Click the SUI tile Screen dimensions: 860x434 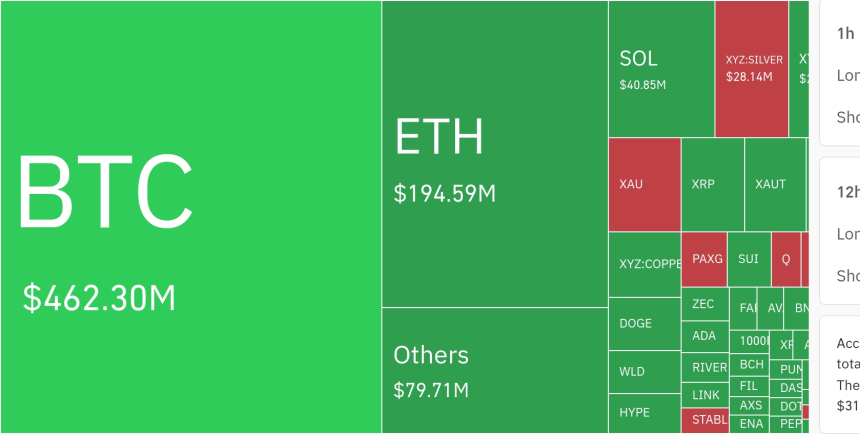click(749, 259)
